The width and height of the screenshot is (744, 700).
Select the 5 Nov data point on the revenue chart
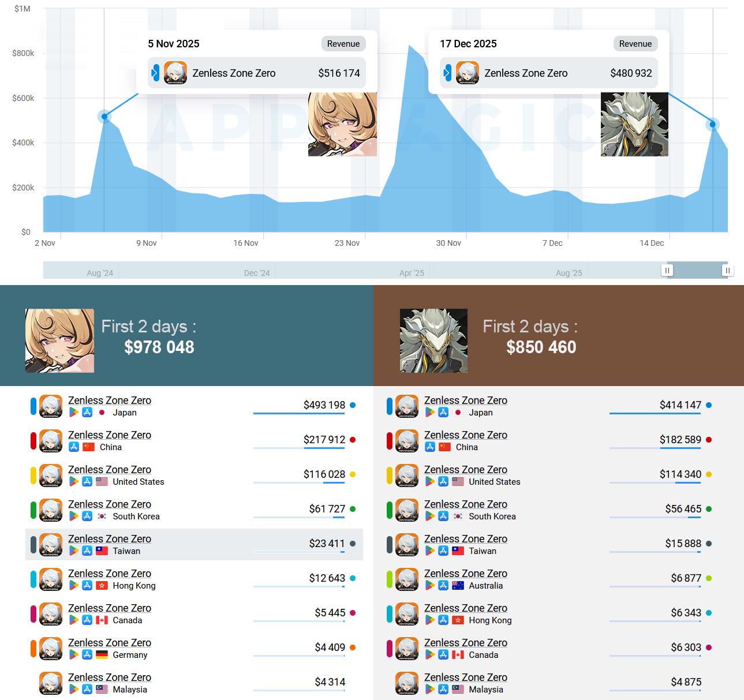coord(104,117)
